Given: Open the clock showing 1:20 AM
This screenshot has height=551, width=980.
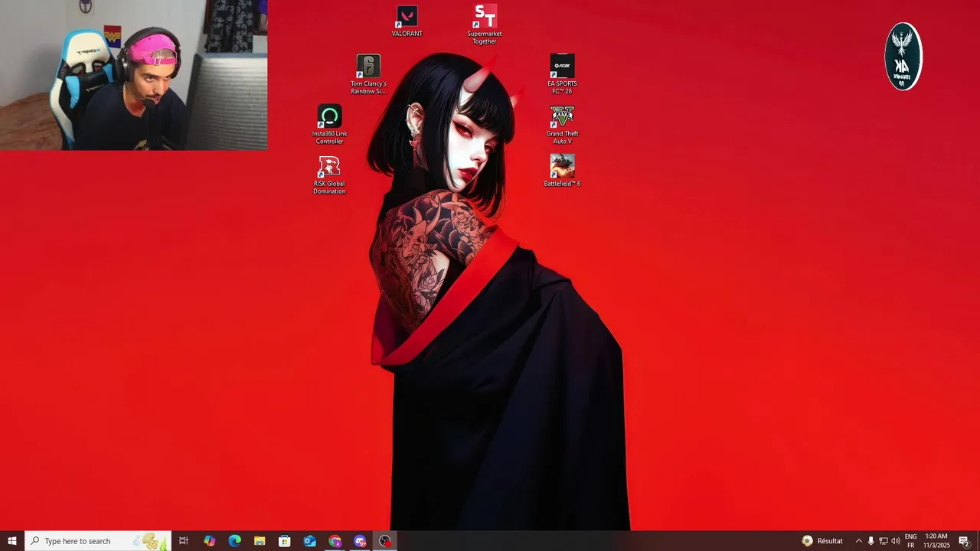Looking at the screenshot, I should [936, 541].
